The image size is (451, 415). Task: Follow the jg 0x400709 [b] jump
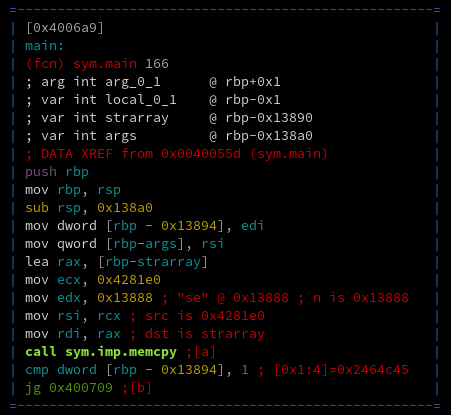(89, 388)
